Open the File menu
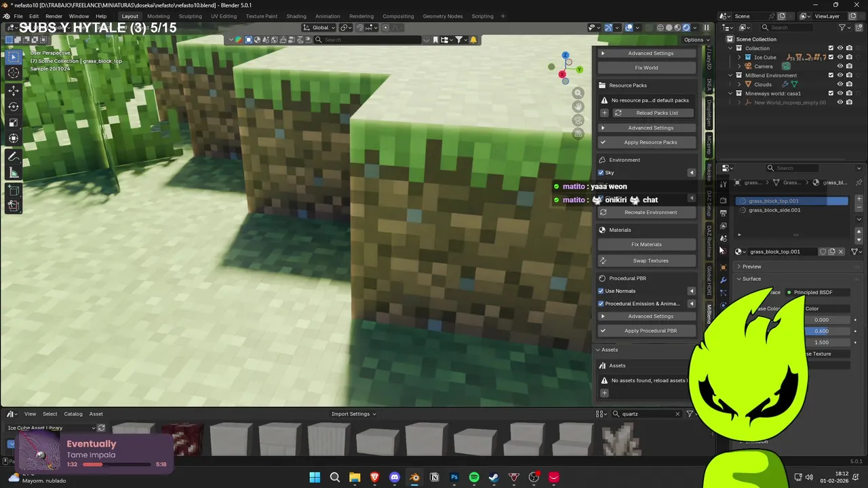 (x=18, y=16)
